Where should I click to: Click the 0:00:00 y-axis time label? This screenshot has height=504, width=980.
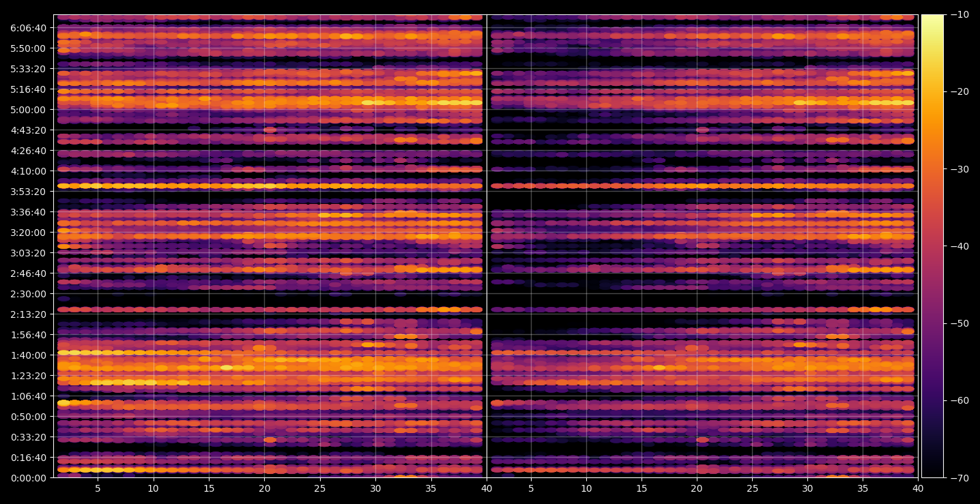click(29, 478)
